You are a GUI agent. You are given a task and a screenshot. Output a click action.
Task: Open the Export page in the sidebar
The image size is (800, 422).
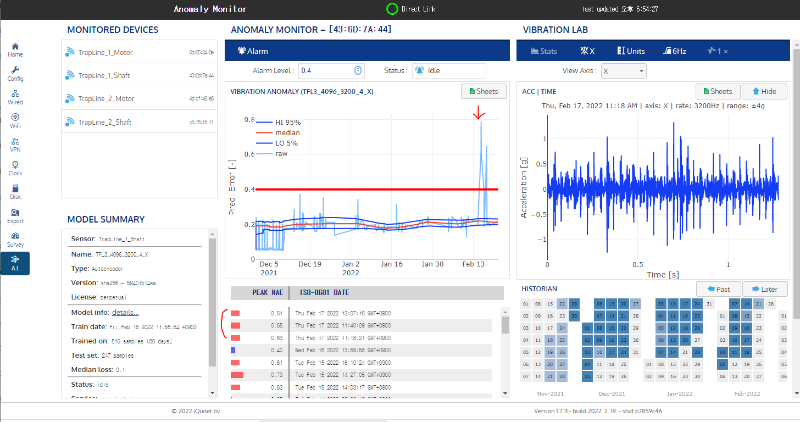tap(15, 216)
